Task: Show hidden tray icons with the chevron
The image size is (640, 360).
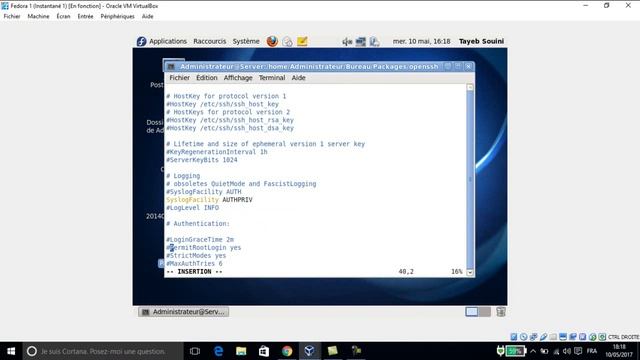Action: click(533, 351)
